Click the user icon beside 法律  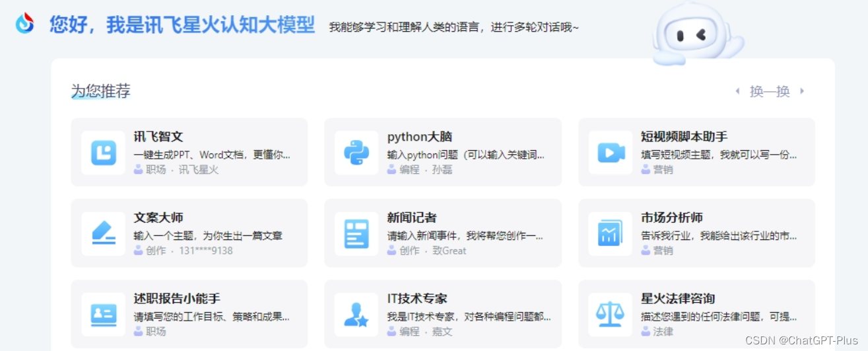[646, 331]
